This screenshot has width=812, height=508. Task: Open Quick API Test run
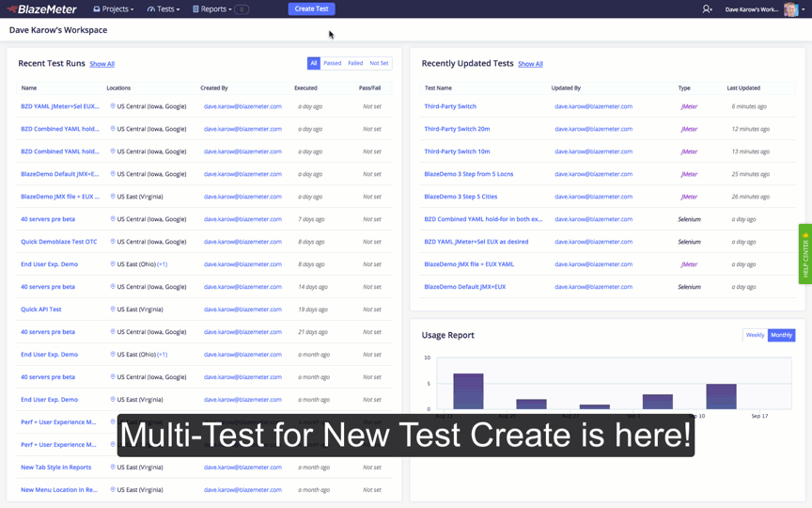pos(41,309)
